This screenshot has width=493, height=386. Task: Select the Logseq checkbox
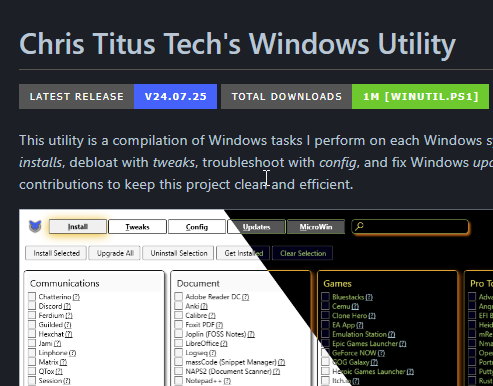tap(179, 352)
